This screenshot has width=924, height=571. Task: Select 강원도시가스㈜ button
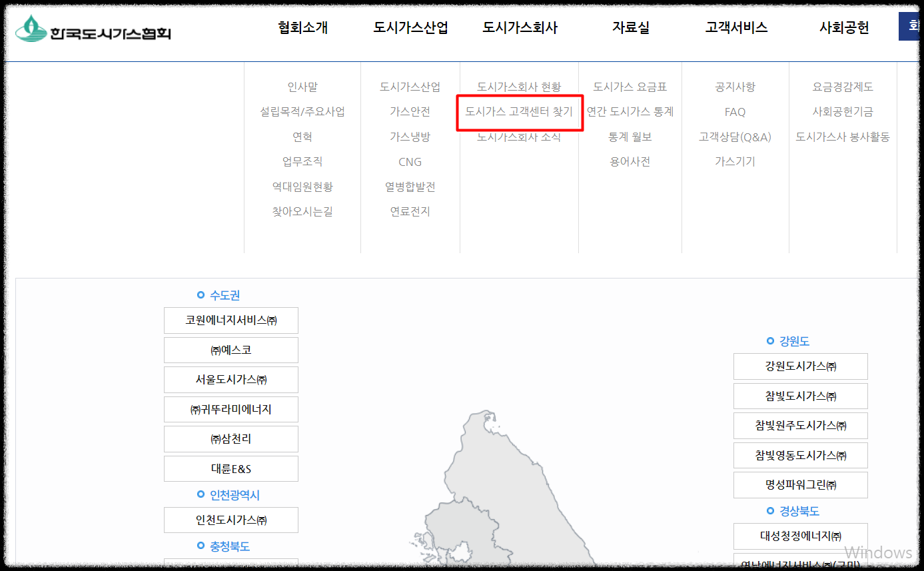[801, 366]
